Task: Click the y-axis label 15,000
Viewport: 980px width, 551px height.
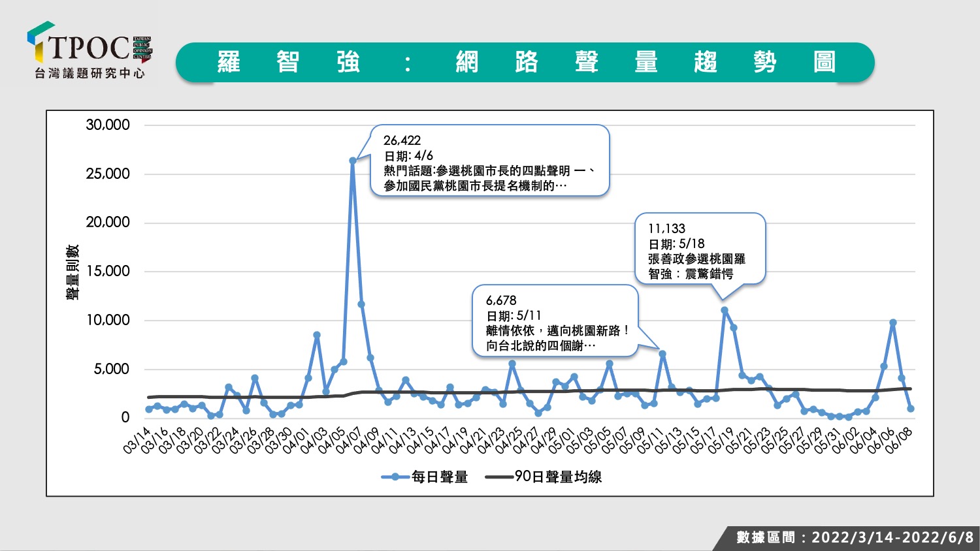Action: click(x=108, y=271)
